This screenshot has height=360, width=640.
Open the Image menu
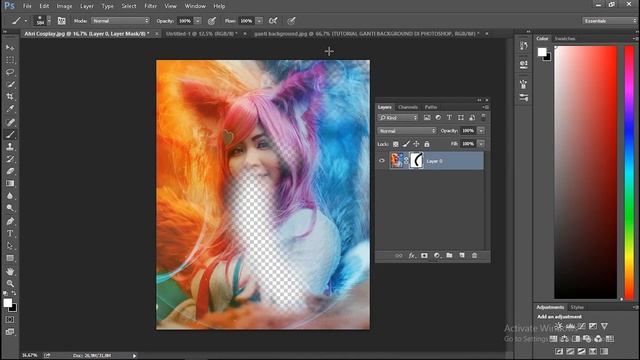[64, 6]
